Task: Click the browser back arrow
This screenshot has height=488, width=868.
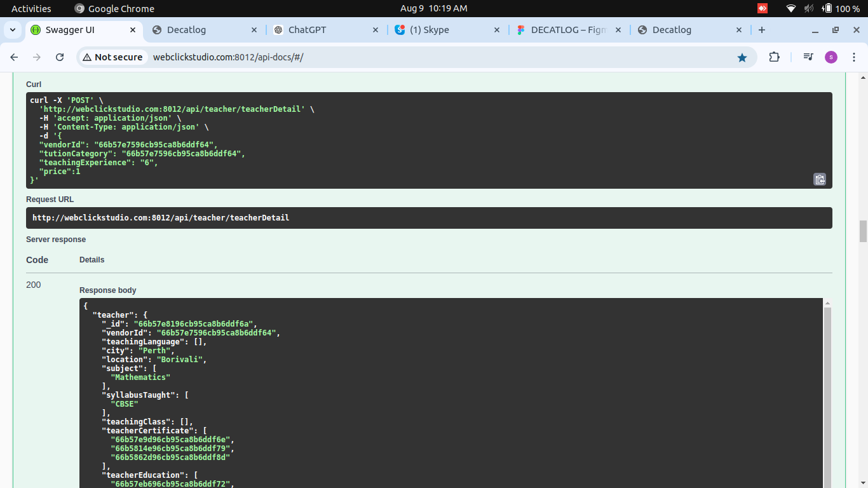Action: click(x=14, y=57)
